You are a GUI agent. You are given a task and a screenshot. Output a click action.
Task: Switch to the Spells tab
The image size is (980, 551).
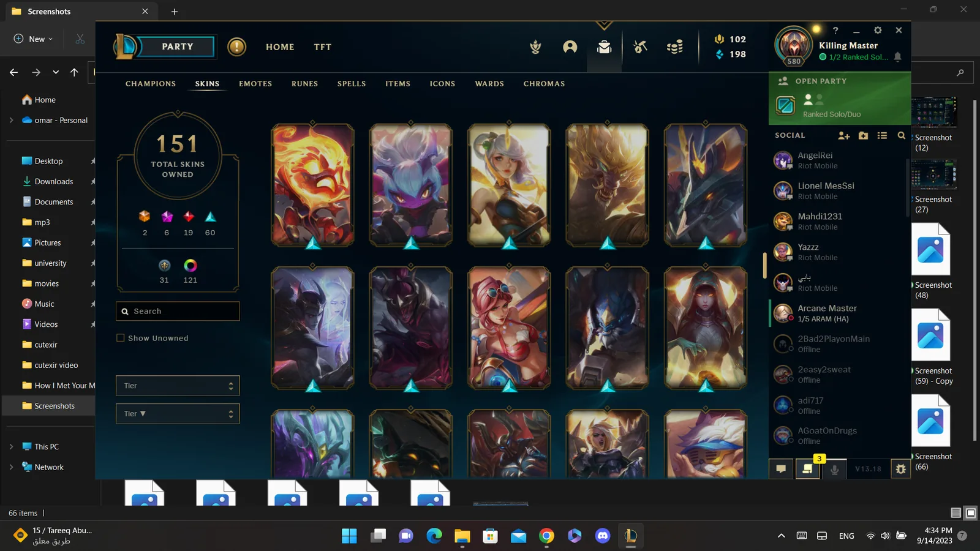[352, 84]
